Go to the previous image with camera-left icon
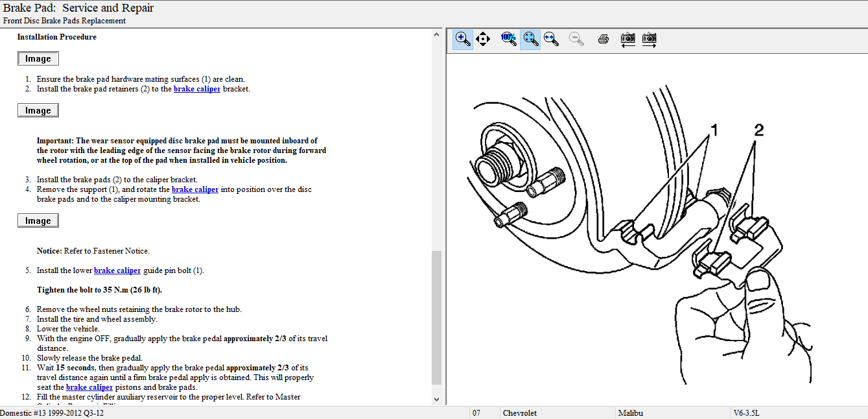 [x=627, y=39]
